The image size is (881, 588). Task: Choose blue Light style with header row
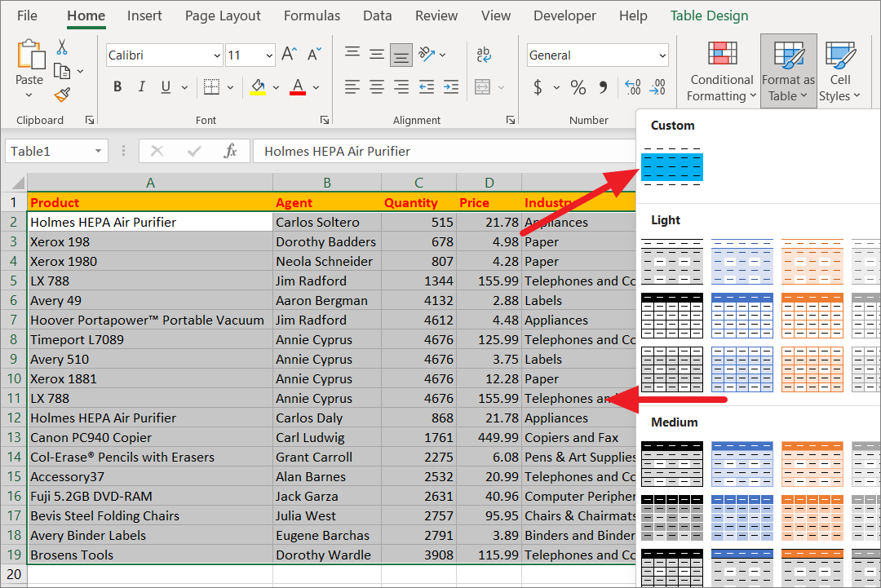click(x=742, y=316)
